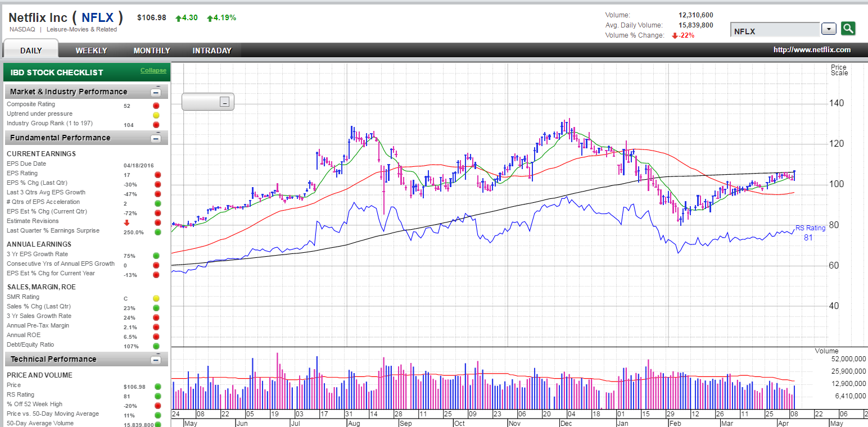The width and height of the screenshot is (868, 427).
Task: Click red dot beside 3 Yr Sales Growth Rate
Action: [x=157, y=317]
